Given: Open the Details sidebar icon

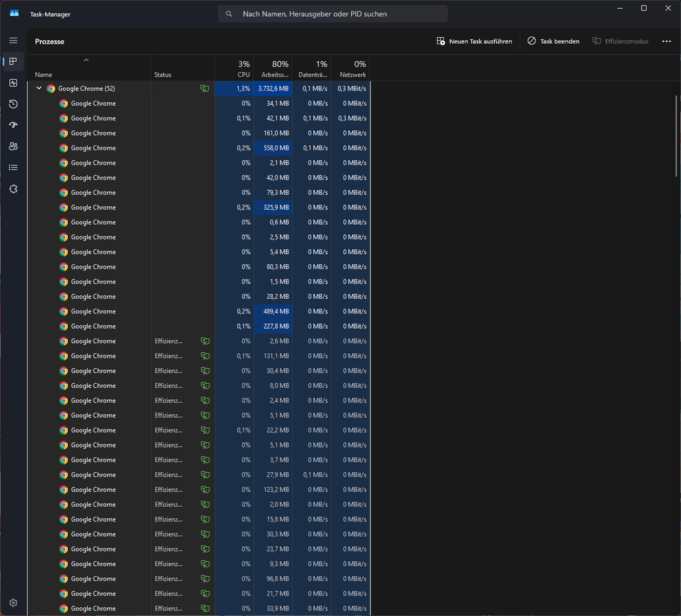Looking at the screenshot, I should [x=13, y=168].
